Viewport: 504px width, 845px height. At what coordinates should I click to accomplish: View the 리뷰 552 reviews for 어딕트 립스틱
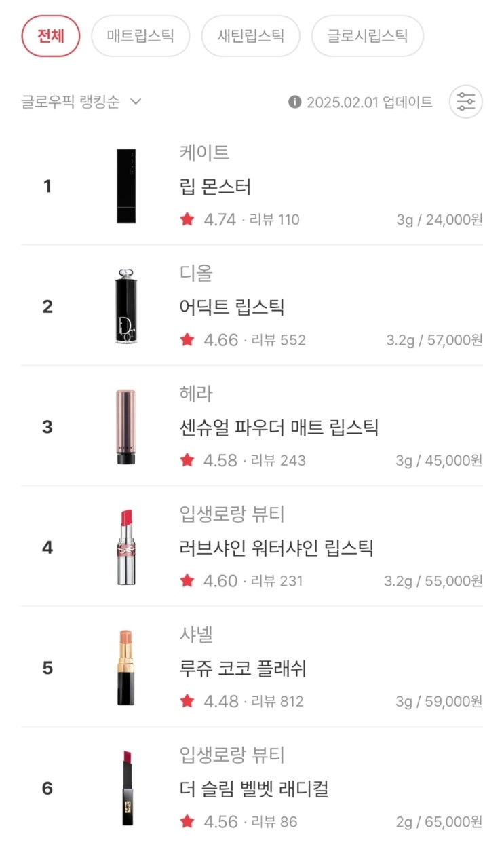coord(278,340)
